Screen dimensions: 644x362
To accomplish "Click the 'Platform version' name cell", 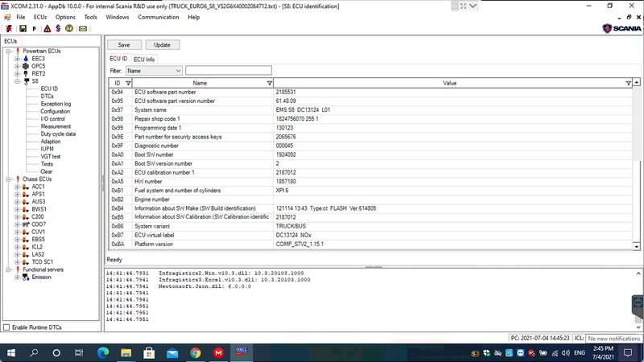I will point(203,245).
